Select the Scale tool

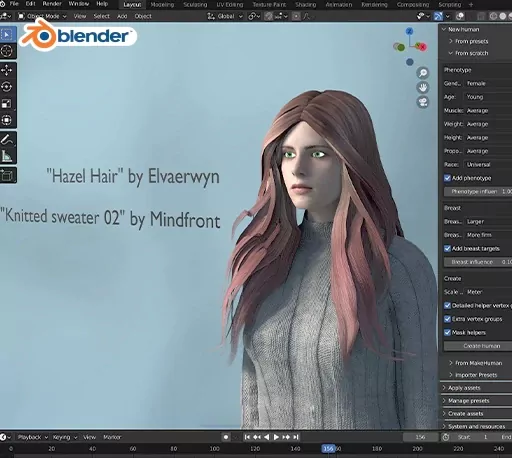[7, 104]
